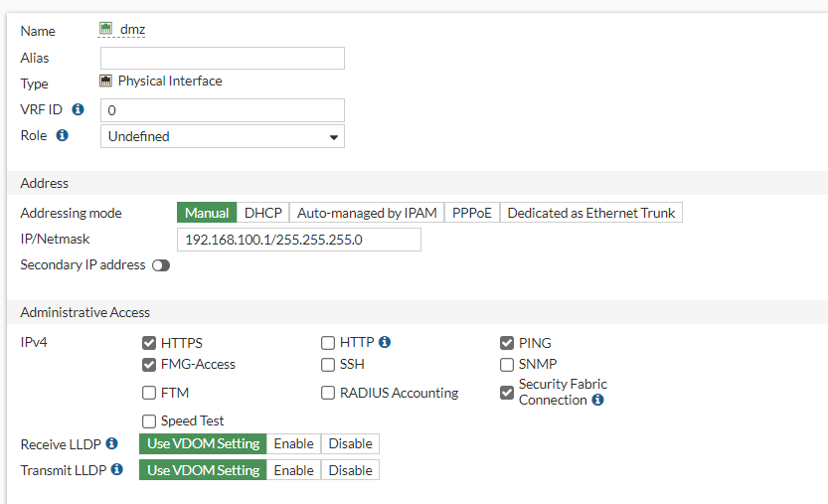Select Manual addressing mode
Image resolution: width=828 pixels, height=504 pixels.
(207, 213)
